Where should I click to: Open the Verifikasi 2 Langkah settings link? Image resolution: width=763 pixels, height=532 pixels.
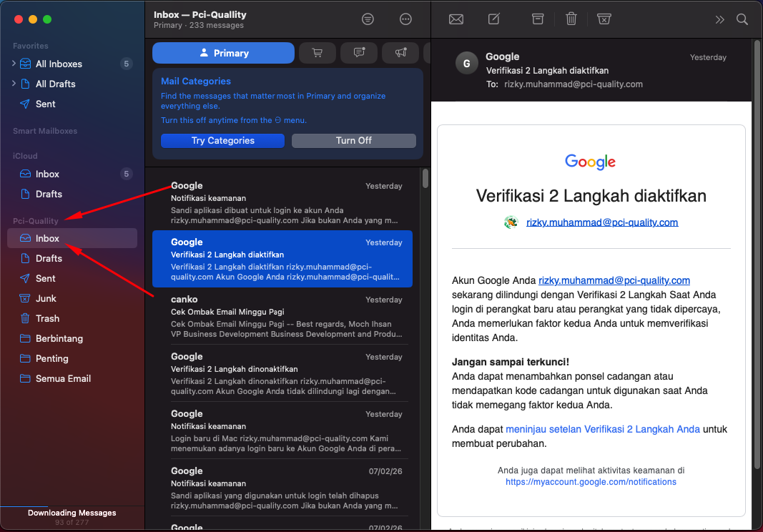(x=603, y=429)
